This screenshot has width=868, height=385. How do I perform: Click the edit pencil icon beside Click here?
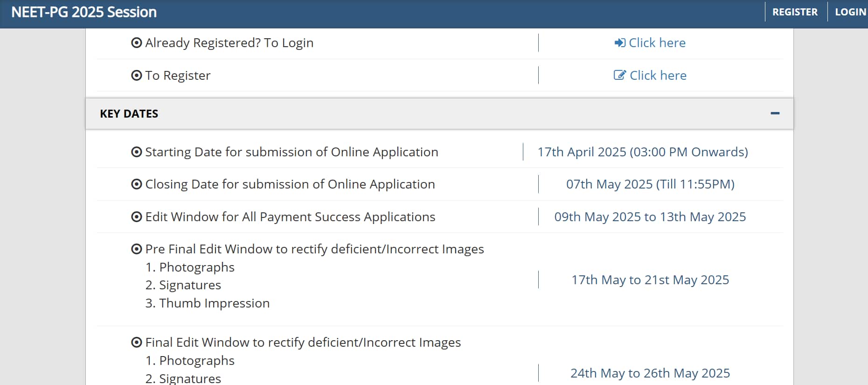620,75
